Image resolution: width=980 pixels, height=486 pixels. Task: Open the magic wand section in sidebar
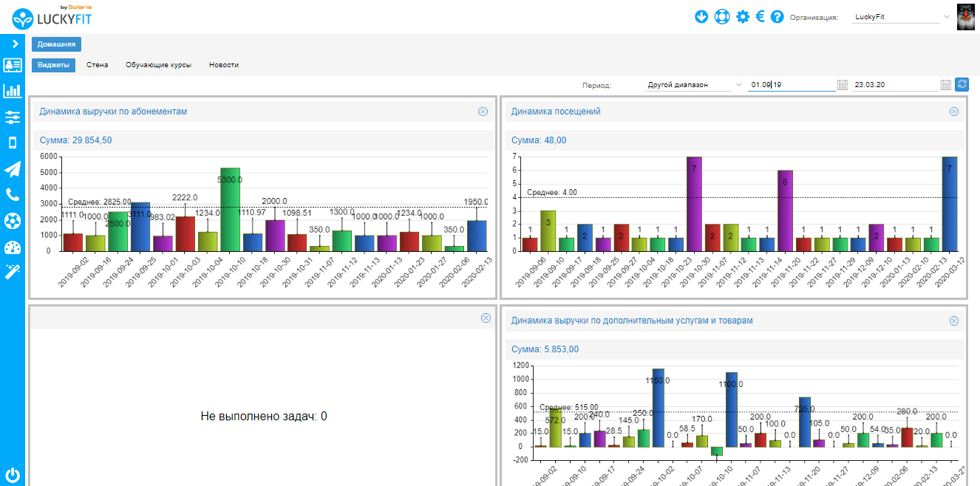pos(13,273)
